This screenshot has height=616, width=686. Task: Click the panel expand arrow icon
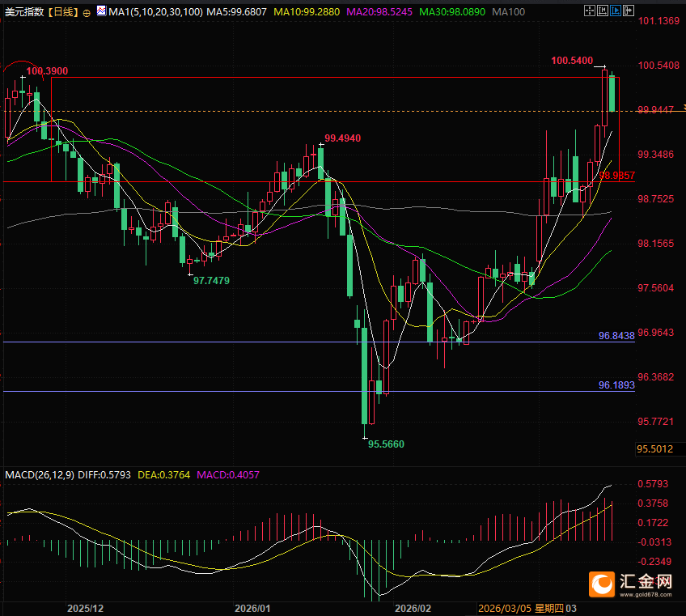(x=629, y=11)
